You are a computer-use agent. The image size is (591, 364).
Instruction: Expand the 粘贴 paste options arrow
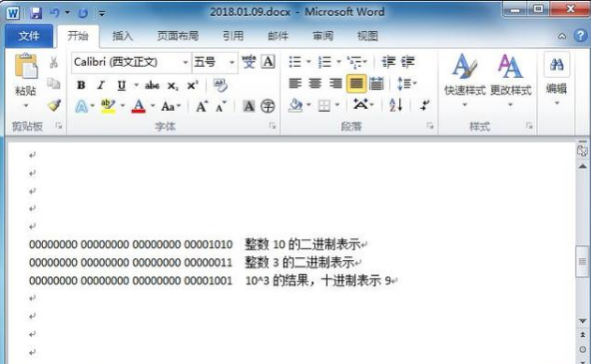coord(26,106)
